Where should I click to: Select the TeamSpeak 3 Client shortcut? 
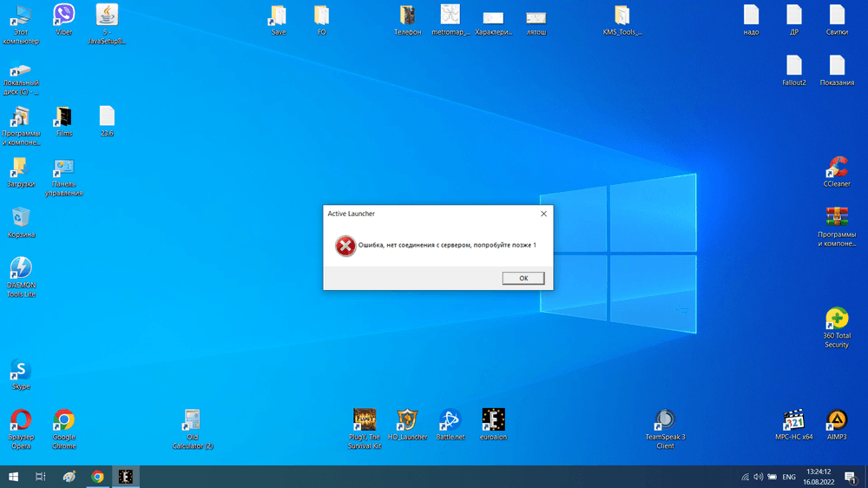[x=665, y=421]
